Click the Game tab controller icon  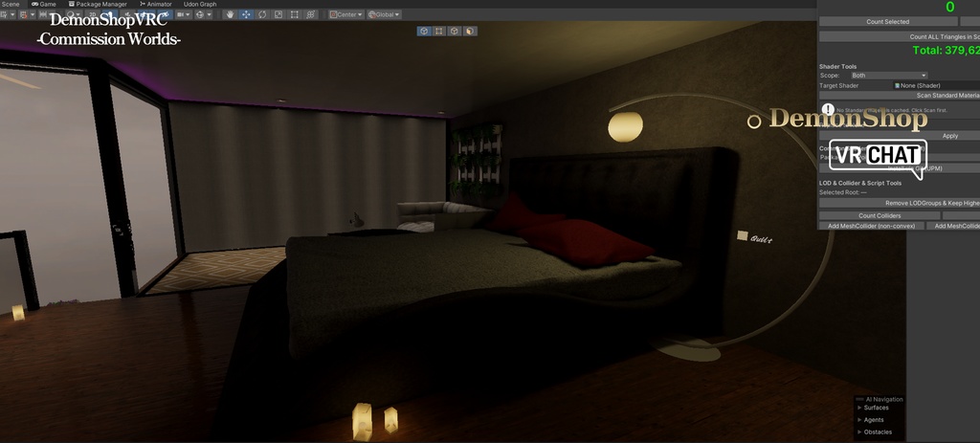[x=35, y=4]
